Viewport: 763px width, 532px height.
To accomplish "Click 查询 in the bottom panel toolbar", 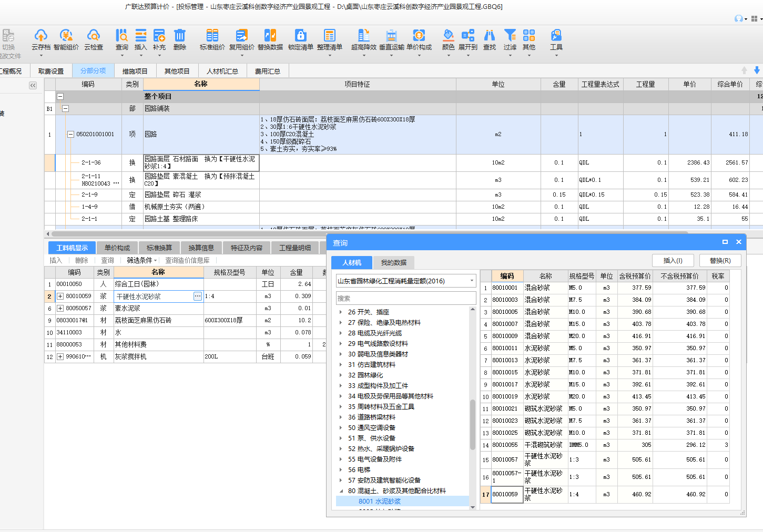I will click(108, 260).
